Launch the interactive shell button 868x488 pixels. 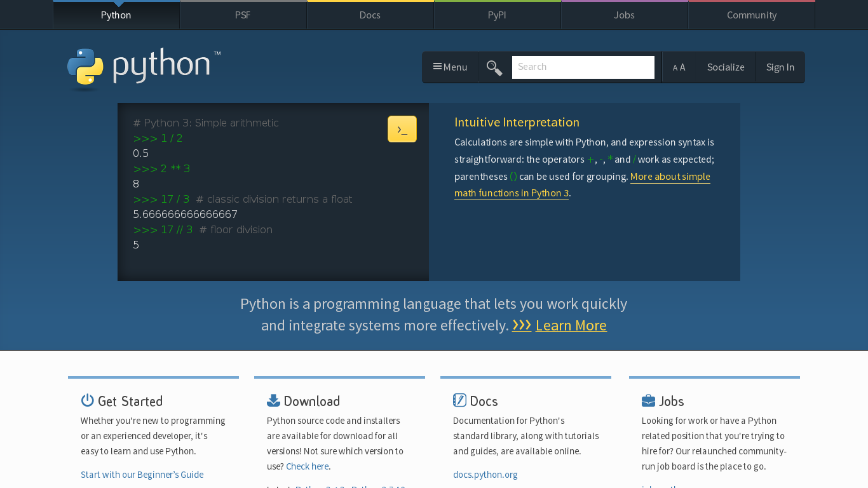point(402,129)
